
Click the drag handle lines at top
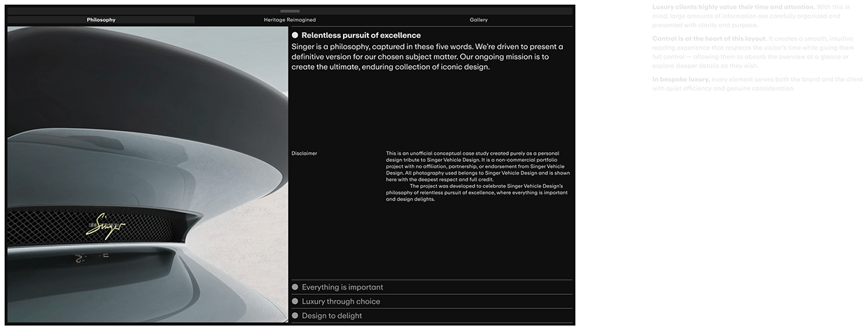point(290,11)
